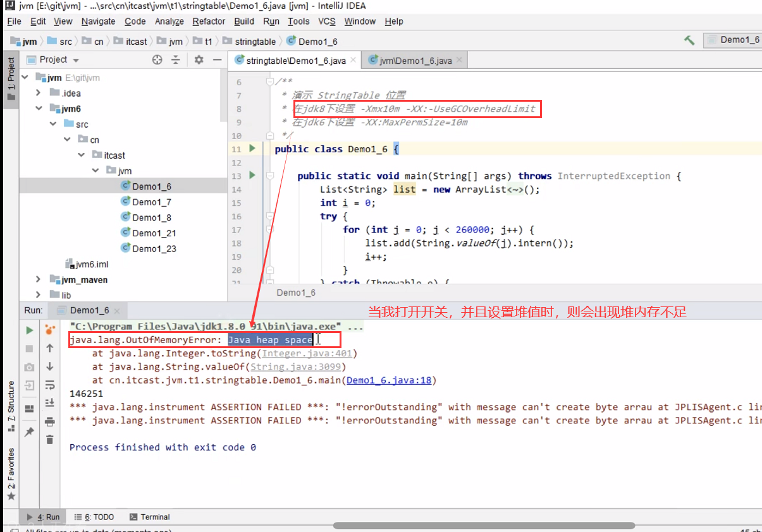The height and width of the screenshot is (532, 762).
Task: Select Demo1_23 in the project tree
Action: (154, 248)
